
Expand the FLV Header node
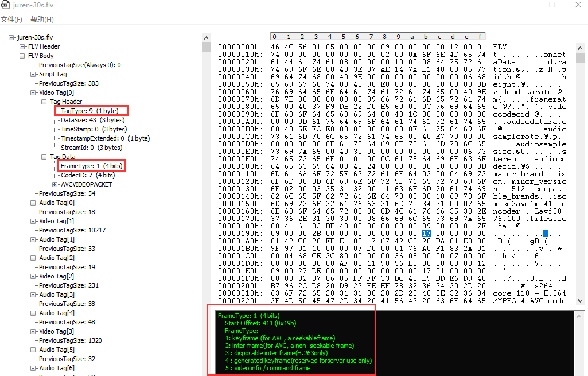(22, 46)
